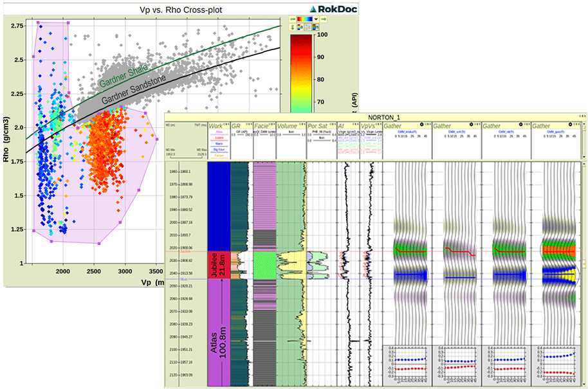Select the rainbow color map swatch
Viewport: 588px width, 389px height.
click(x=305, y=19)
